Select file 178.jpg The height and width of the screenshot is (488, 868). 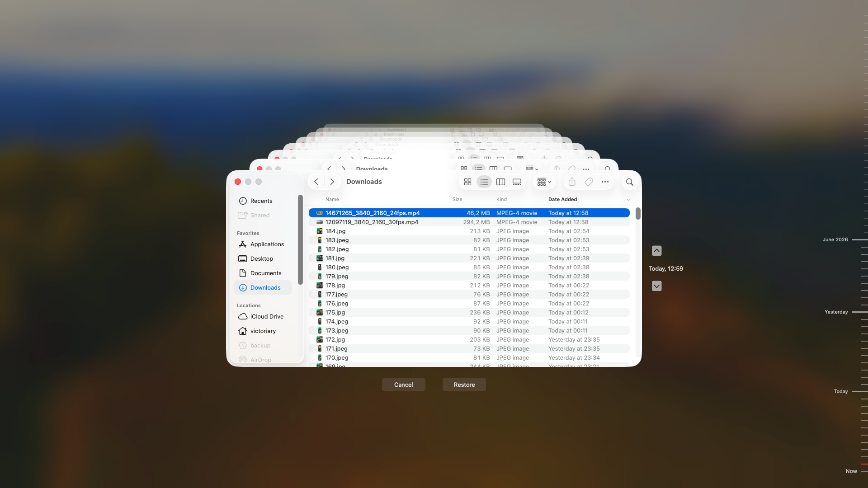(x=469, y=285)
